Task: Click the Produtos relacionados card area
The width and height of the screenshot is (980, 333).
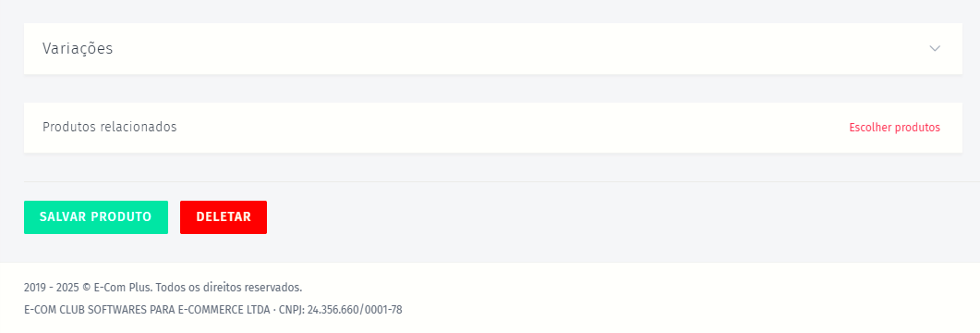Action: pyautogui.click(x=493, y=128)
